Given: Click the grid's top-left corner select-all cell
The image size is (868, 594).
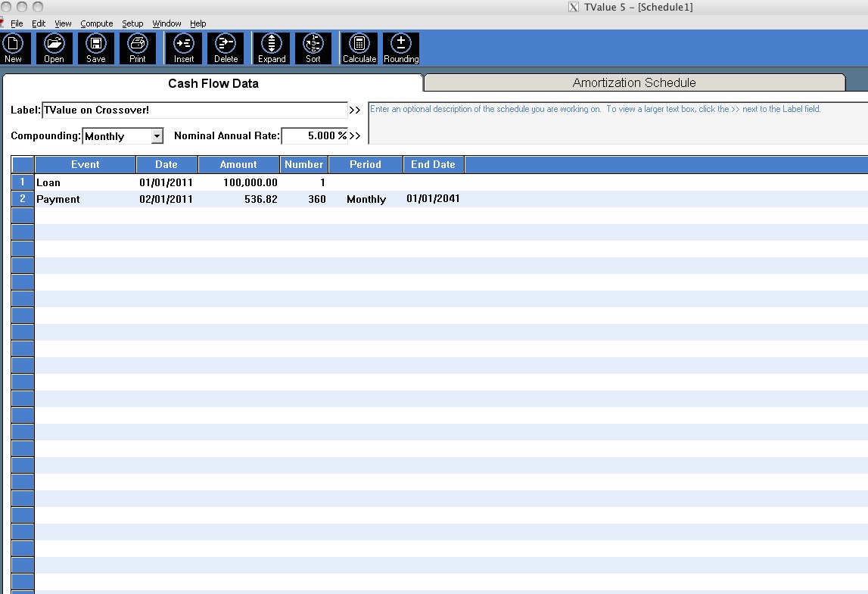Looking at the screenshot, I should [x=23, y=164].
